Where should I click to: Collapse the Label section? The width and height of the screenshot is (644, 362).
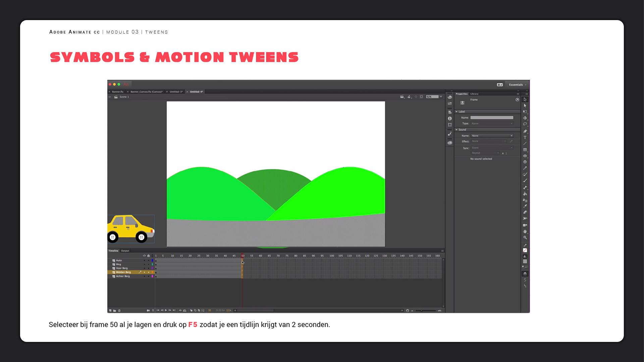click(457, 112)
